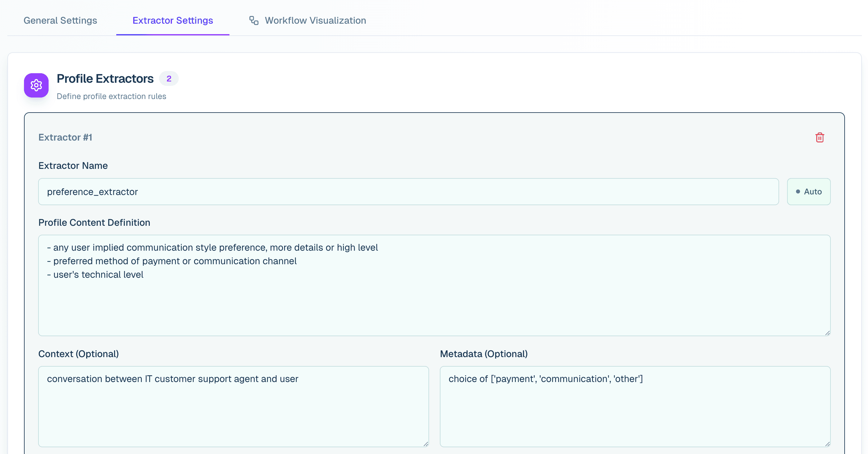Select the Extractor Settings tab
The image size is (868, 454).
(173, 20)
